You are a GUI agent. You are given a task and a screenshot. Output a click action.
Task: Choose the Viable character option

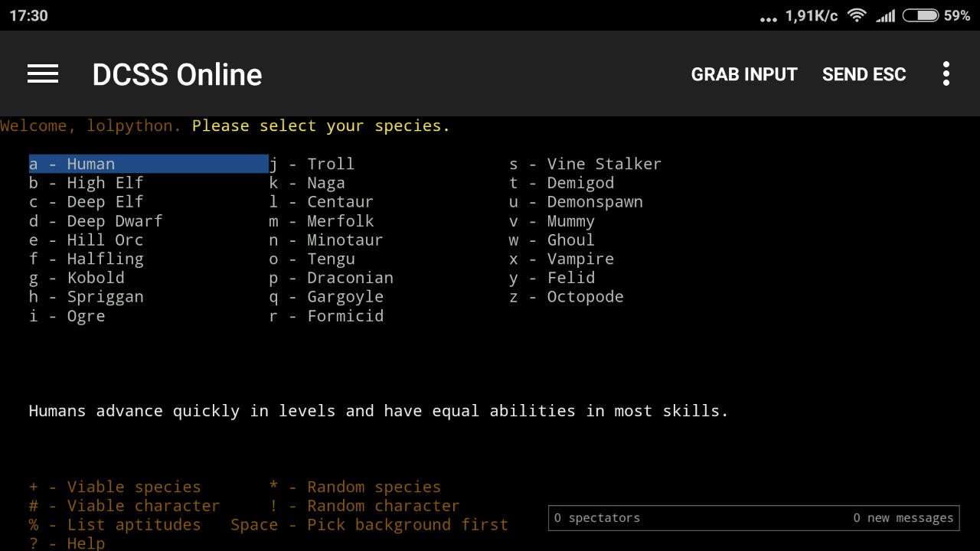click(x=125, y=506)
